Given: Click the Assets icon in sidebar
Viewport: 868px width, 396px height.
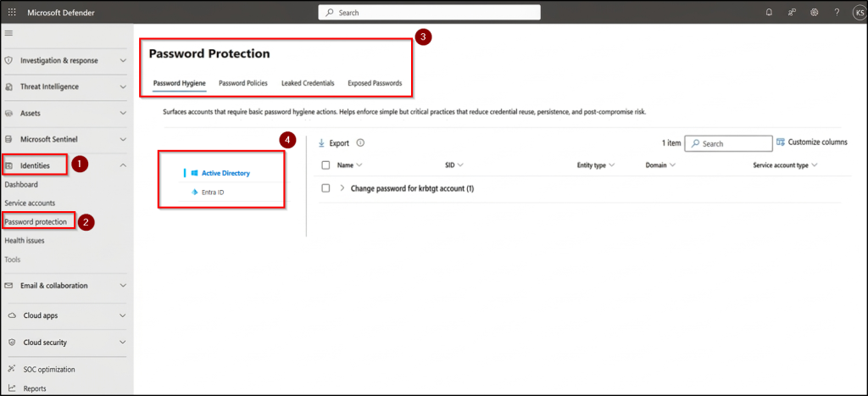Looking at the screenshot, I should tap(8, 113).
